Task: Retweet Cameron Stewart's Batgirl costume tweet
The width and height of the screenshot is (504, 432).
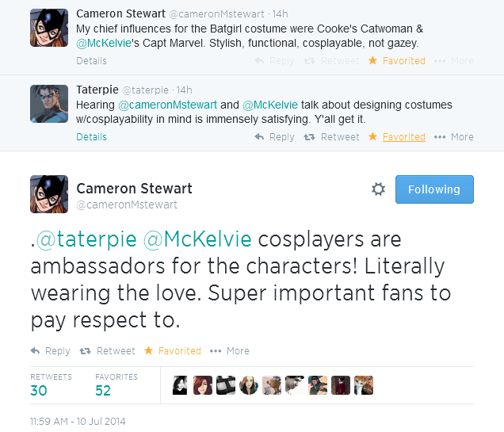Action: [331, 61]
